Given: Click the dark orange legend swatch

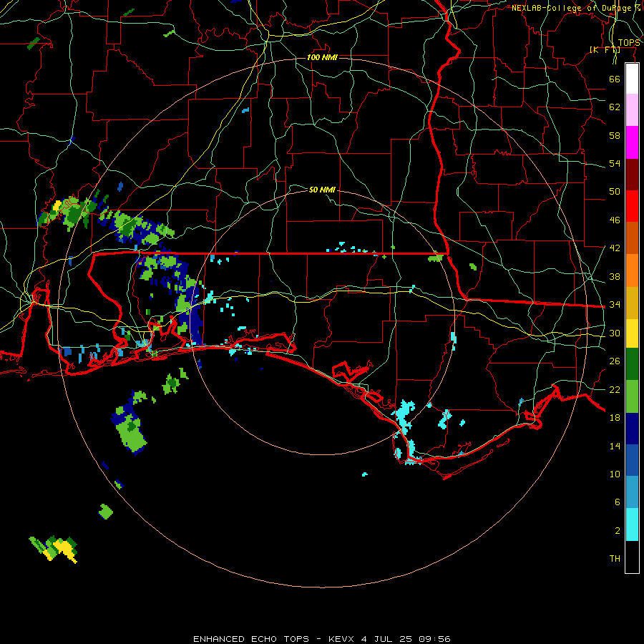Looking at the screenshot, I should click(x=632, y=238).
